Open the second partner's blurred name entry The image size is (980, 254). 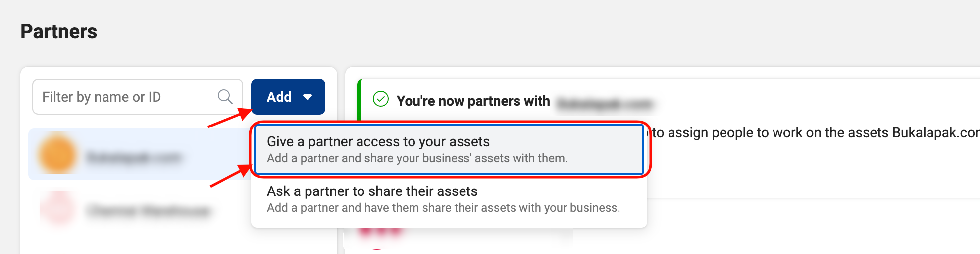149,211
